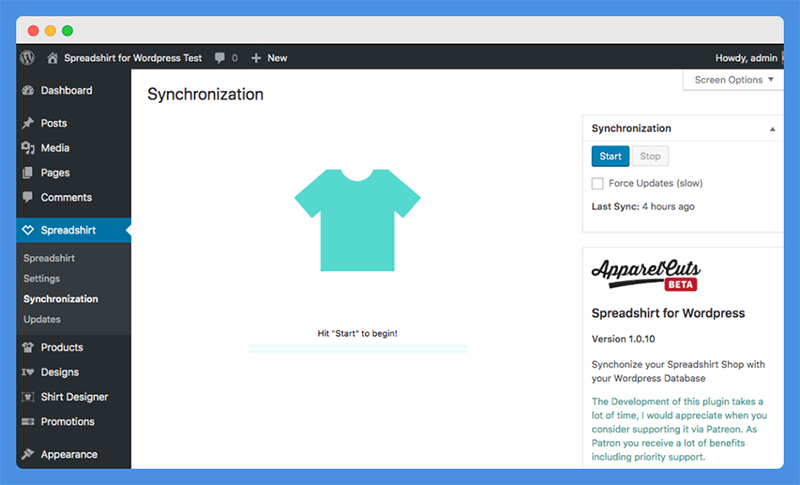The image size is (800, 485).
Task: Click the yellow macOS minimize button
Action: pyautogui.click(x=51, y=31)
